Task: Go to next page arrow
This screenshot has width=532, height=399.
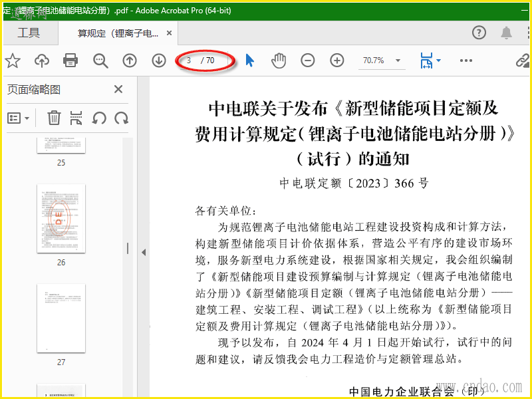Action: click(x=159, y=61)
